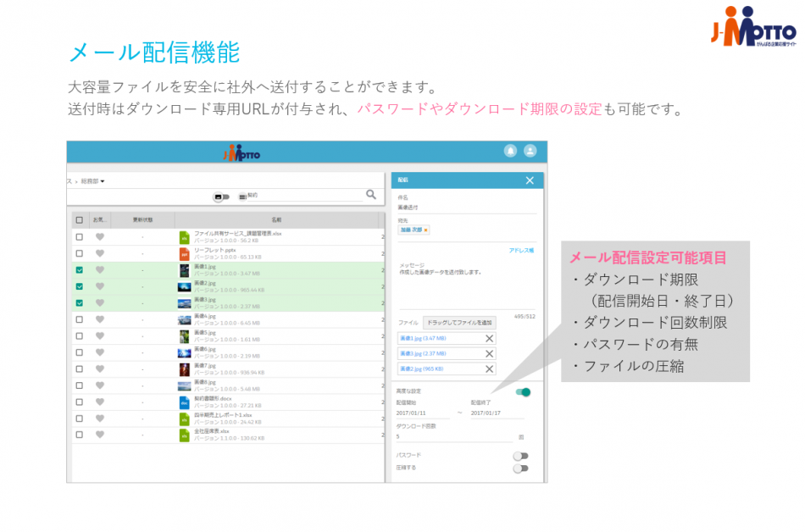
Task: Turn off the 高度な設定 switch
Action: [523, 392]
